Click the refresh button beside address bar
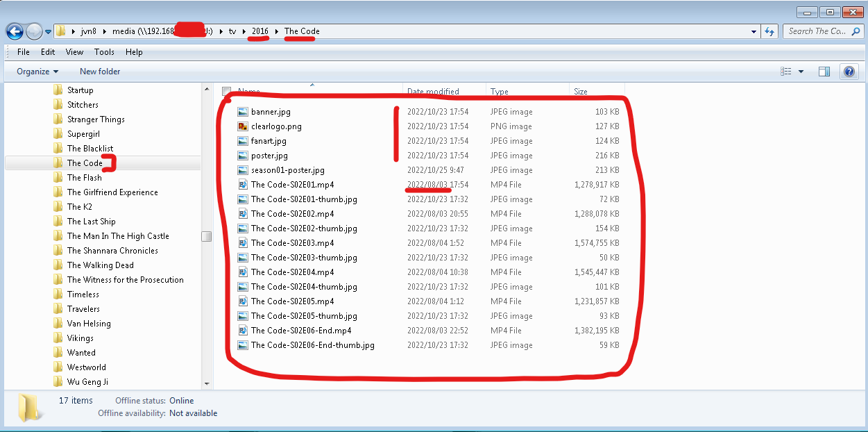Screen dimensions: 868x432 pos(769,31)
